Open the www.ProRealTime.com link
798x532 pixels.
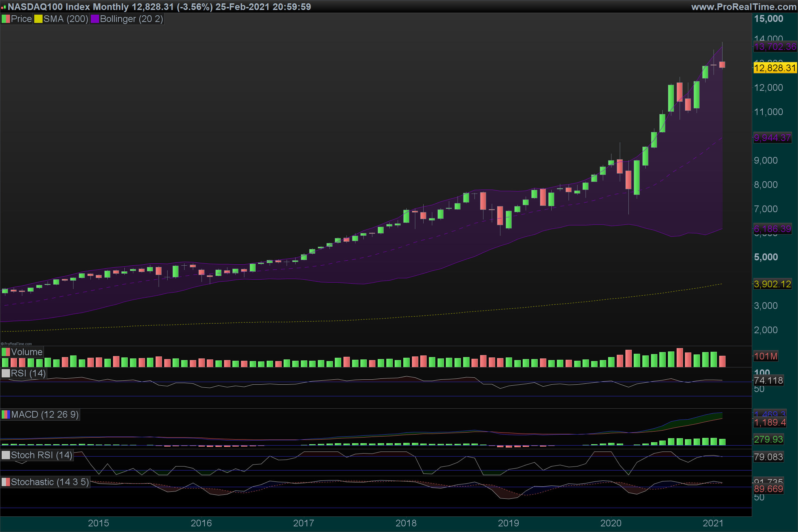(x=743, y=7)
